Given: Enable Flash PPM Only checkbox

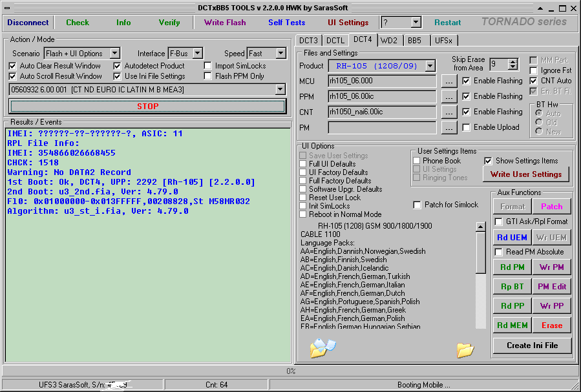Looking at the screenshot, I should (208, 76).
